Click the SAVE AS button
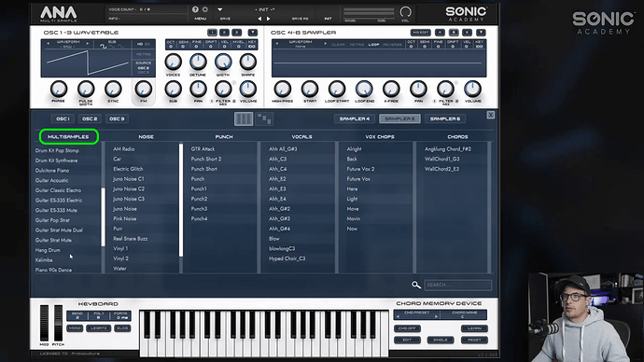644x362 pixels. (x=300, y=19)
